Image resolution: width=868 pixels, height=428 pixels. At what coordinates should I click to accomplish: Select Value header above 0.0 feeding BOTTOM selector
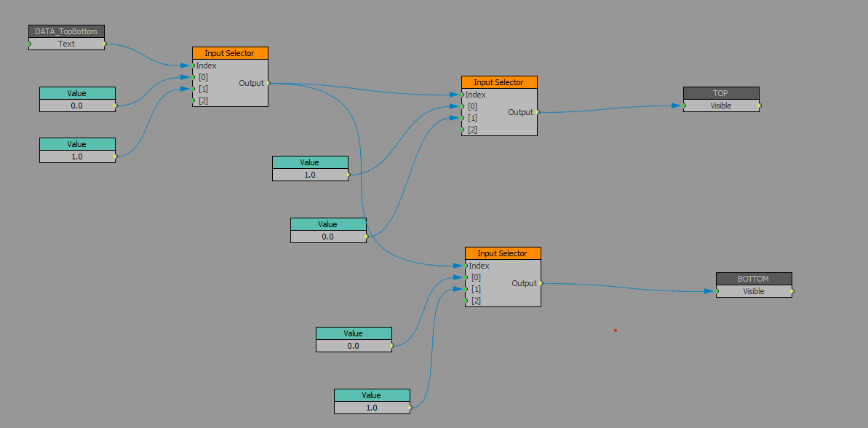point(354,333)
